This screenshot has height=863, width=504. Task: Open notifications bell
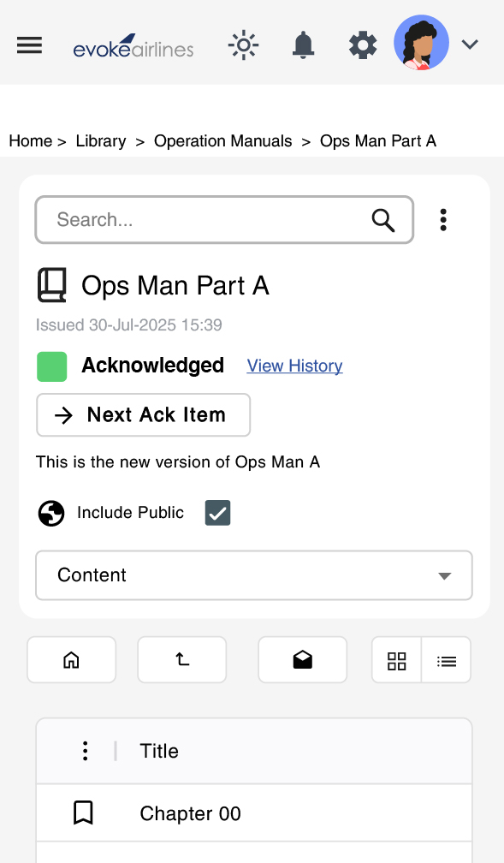[303, 45]
